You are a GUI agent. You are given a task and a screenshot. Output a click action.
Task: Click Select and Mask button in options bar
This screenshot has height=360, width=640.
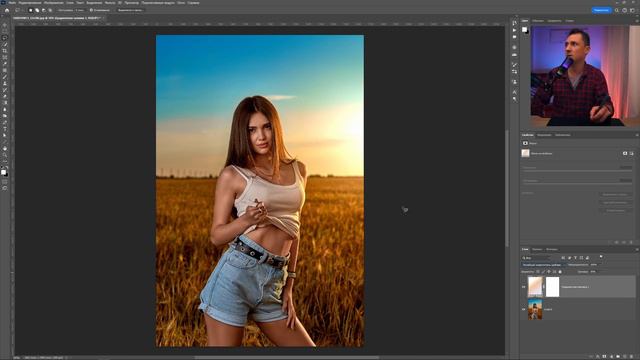pyautogui.click(x=130, y=10)
